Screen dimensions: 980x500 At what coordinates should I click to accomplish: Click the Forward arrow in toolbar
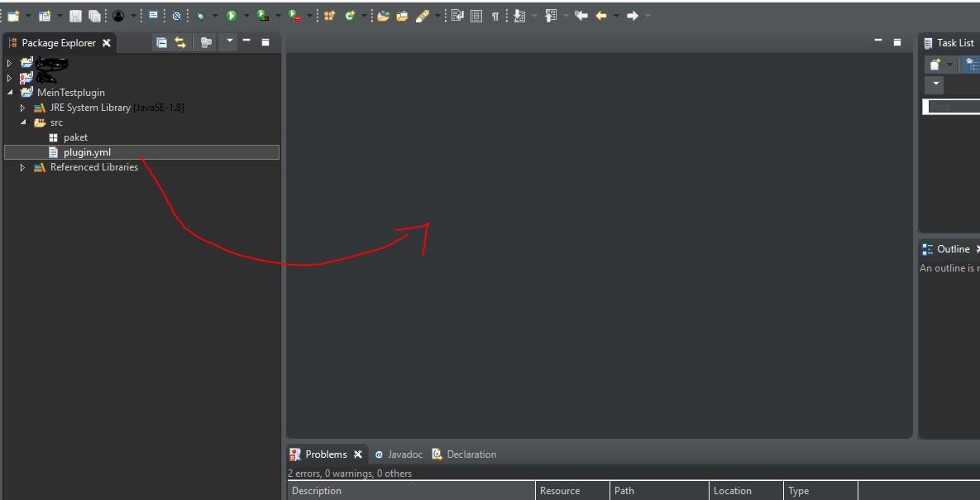632,16
